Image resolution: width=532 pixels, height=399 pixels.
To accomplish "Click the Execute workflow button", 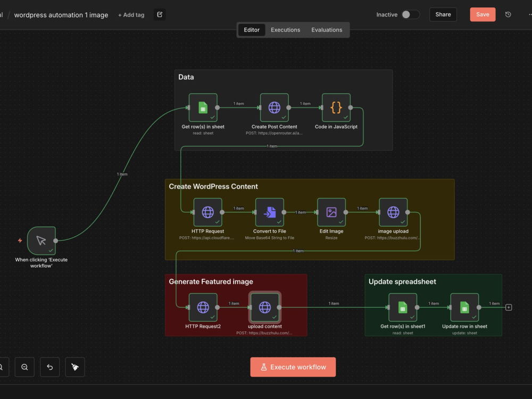I will click(x=293, y=367).
